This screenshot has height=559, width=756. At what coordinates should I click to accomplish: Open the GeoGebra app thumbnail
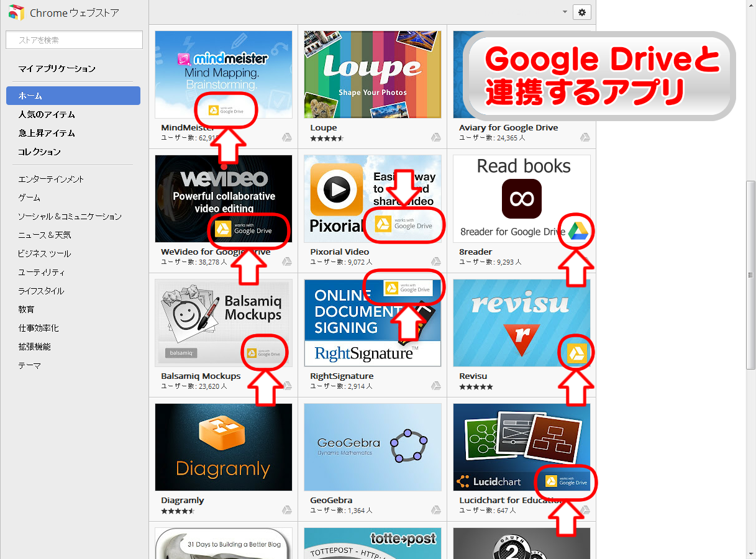(373, 447)
